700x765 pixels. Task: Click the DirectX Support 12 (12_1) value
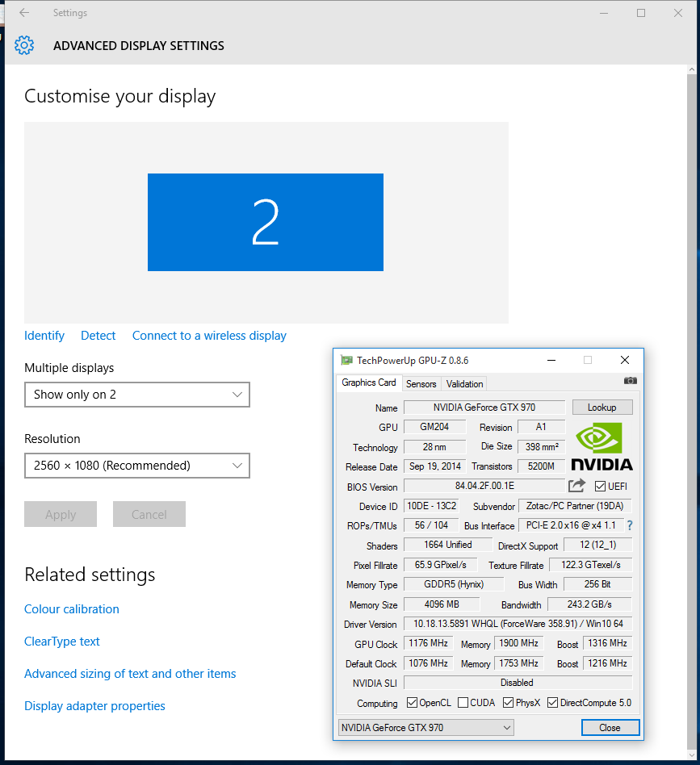pyautogui.click(x=598, y=545)
